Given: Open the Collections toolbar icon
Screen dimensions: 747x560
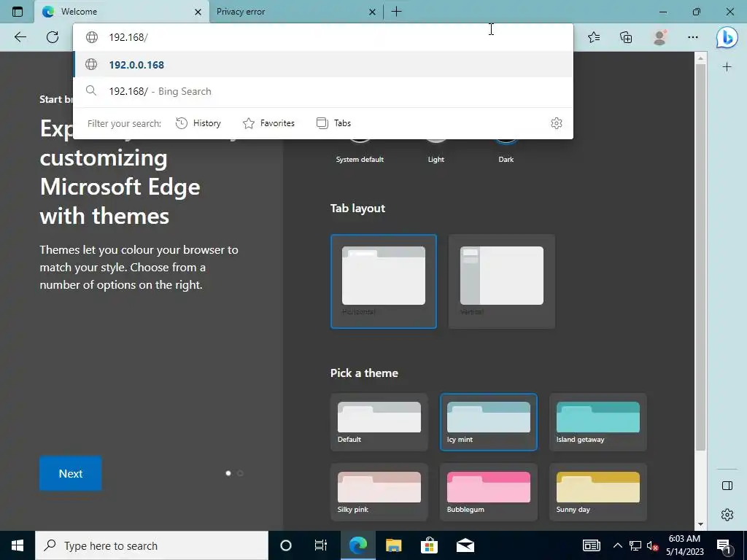Looking at the screenshot, I should [x=626, y=37].
